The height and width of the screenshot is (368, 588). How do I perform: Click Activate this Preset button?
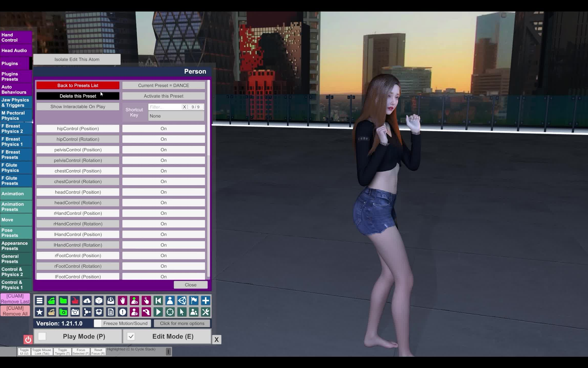(163, 95)
